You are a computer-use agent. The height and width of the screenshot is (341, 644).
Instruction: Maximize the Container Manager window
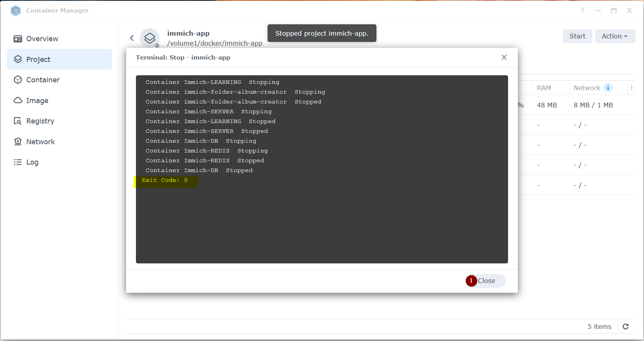(614, 11)
